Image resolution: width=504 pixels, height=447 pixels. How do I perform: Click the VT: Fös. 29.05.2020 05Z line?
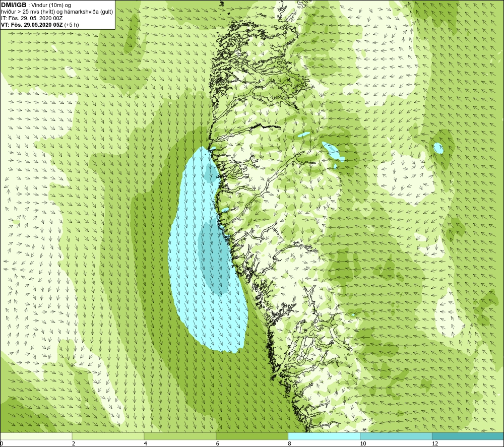(40, 24)
